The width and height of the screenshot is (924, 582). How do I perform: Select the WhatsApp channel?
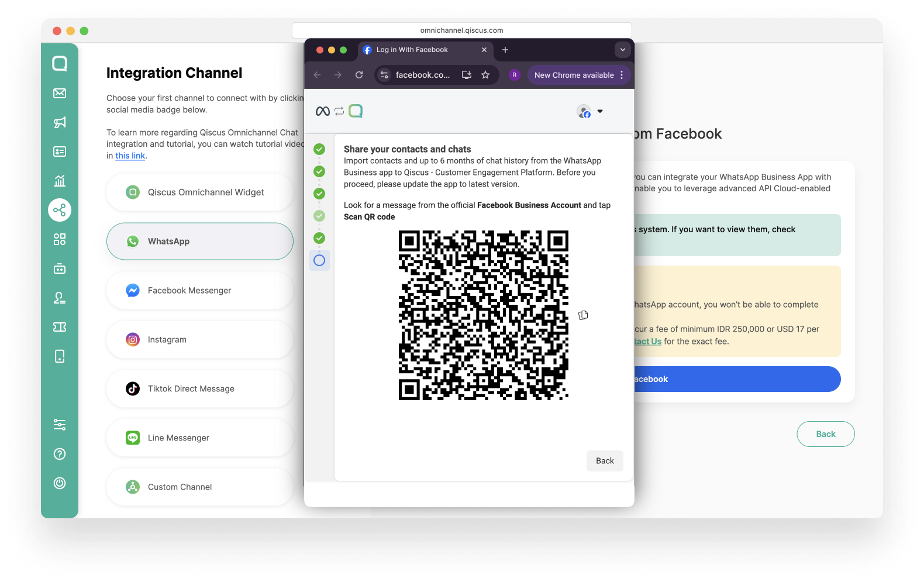point(200,242)
